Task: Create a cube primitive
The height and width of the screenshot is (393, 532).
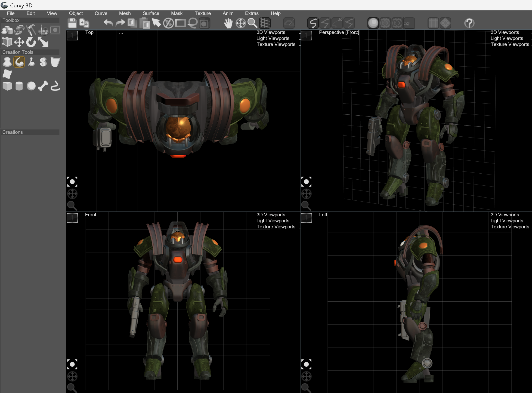Action: click(7, 86)
